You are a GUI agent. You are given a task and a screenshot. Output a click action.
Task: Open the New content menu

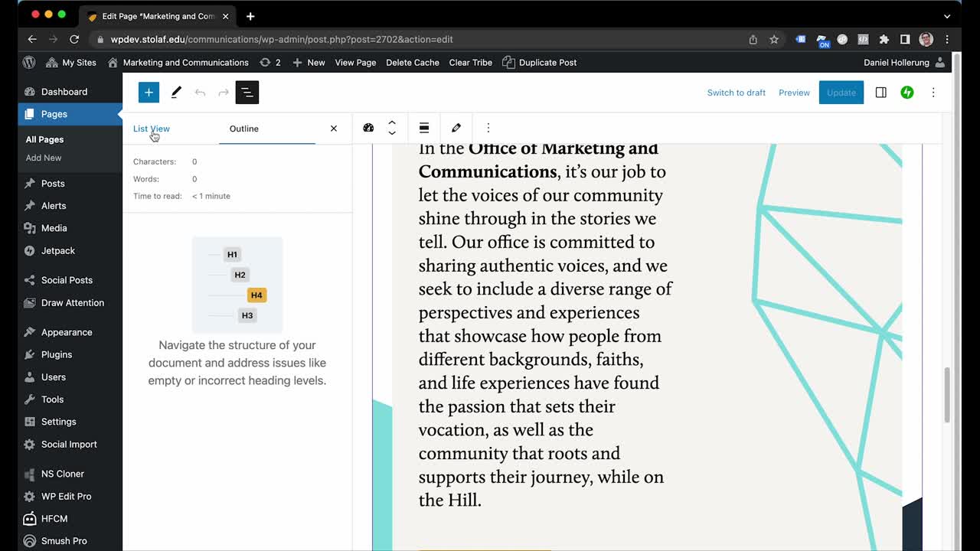[309, 63]
